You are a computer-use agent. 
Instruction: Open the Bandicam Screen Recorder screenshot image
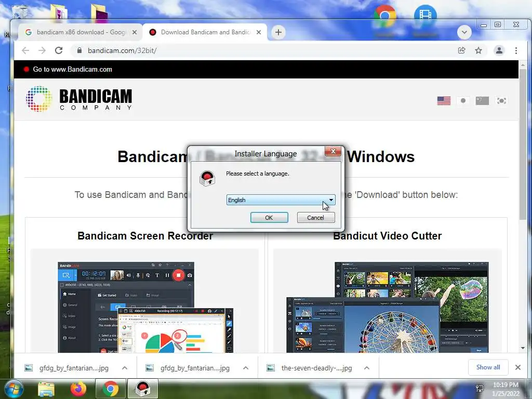click(145, 307)
